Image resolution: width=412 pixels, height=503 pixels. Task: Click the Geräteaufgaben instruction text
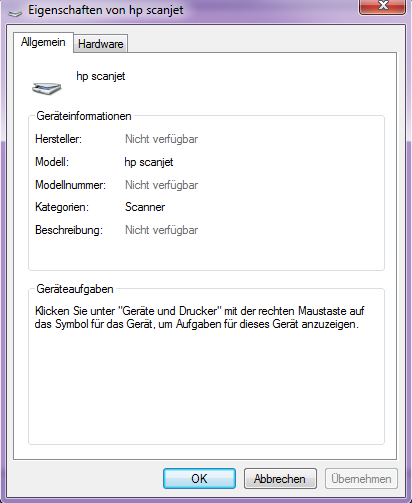click(199, 317)
